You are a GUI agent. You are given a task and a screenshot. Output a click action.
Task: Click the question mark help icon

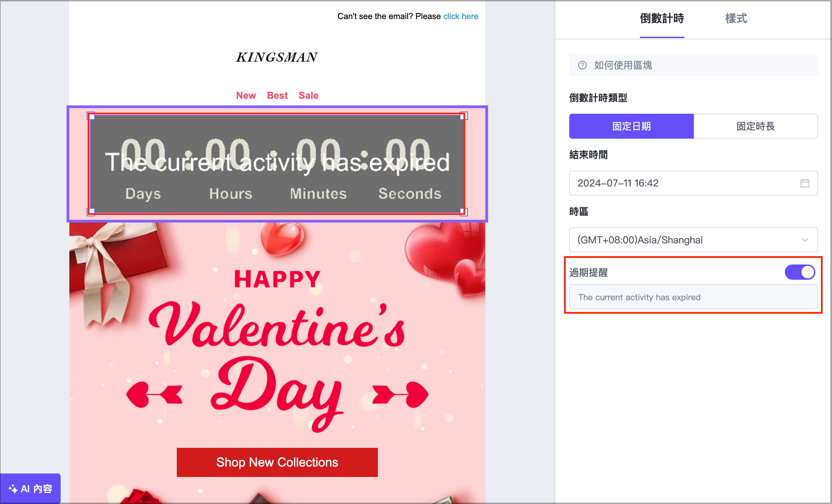[x=582, y=65]
